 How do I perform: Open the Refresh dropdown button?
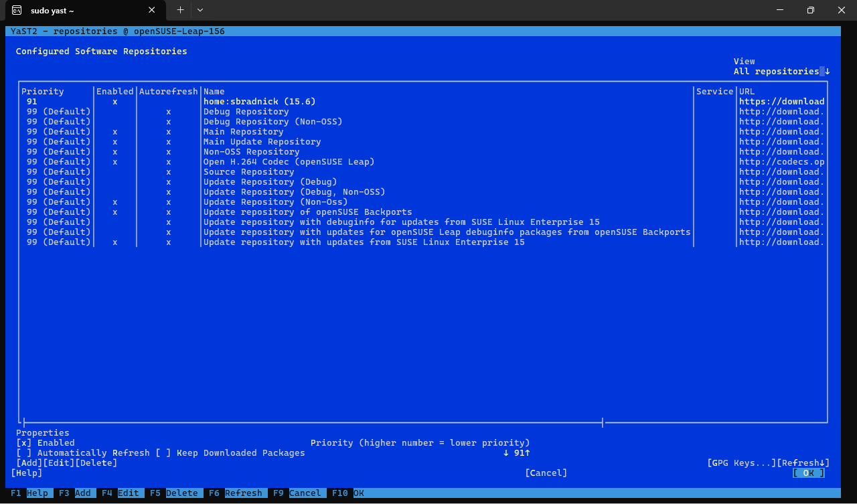pos(803,463)
